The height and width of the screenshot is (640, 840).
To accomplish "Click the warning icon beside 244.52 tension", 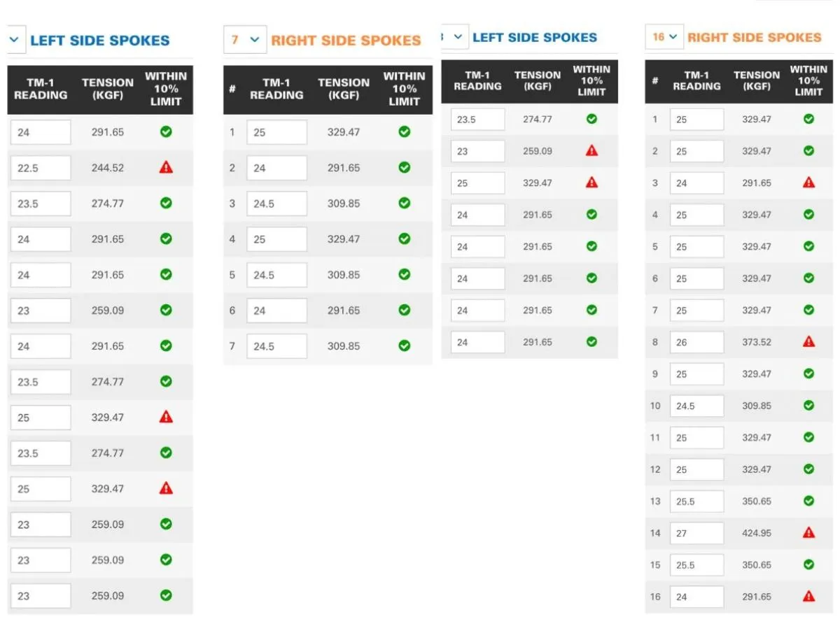I will [x=166, y=167].
